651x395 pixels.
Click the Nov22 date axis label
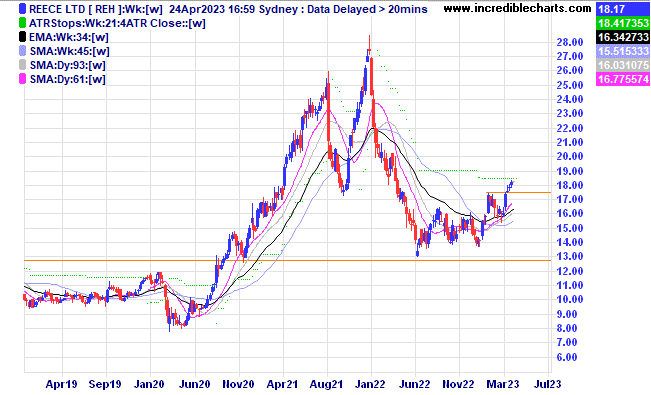tap(458, 384)
